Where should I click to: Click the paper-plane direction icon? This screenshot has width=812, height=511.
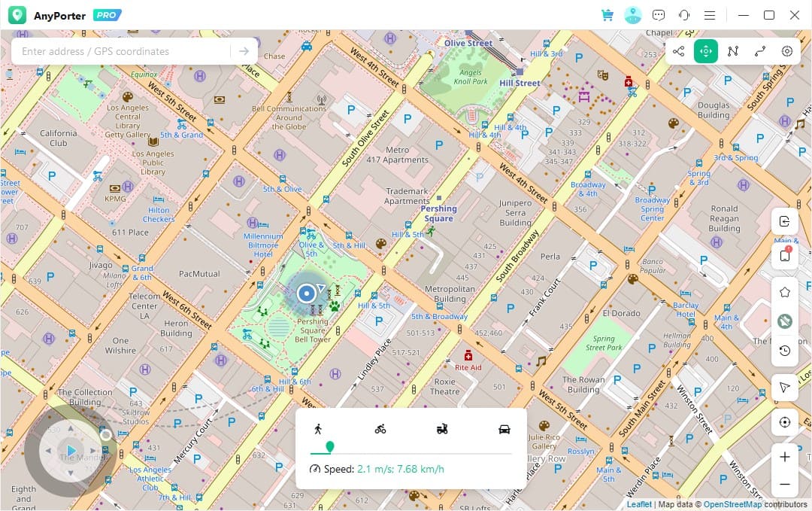click(784, 387)
